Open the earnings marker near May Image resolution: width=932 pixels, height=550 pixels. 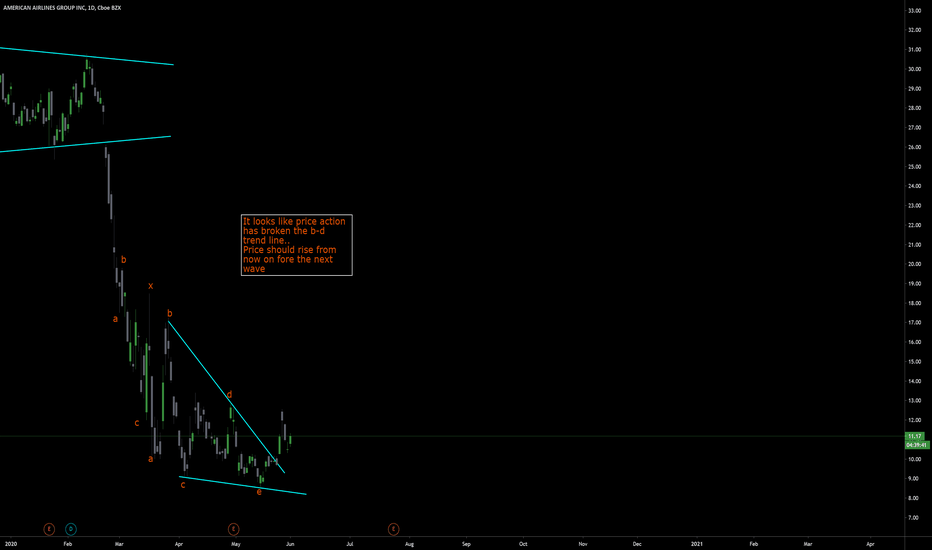pyautogui.click(x=234, y=529)
